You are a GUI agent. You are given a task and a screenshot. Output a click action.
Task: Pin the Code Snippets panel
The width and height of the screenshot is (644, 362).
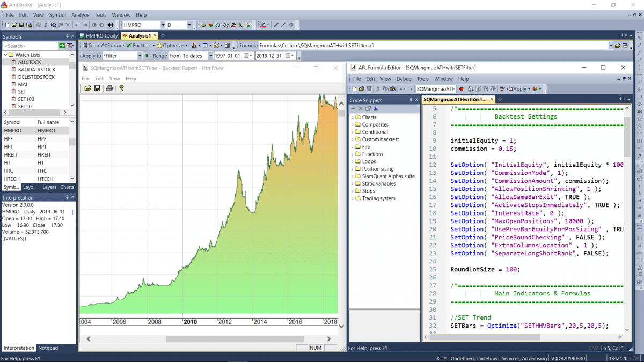pyautogui.click(x=411, y=100)
